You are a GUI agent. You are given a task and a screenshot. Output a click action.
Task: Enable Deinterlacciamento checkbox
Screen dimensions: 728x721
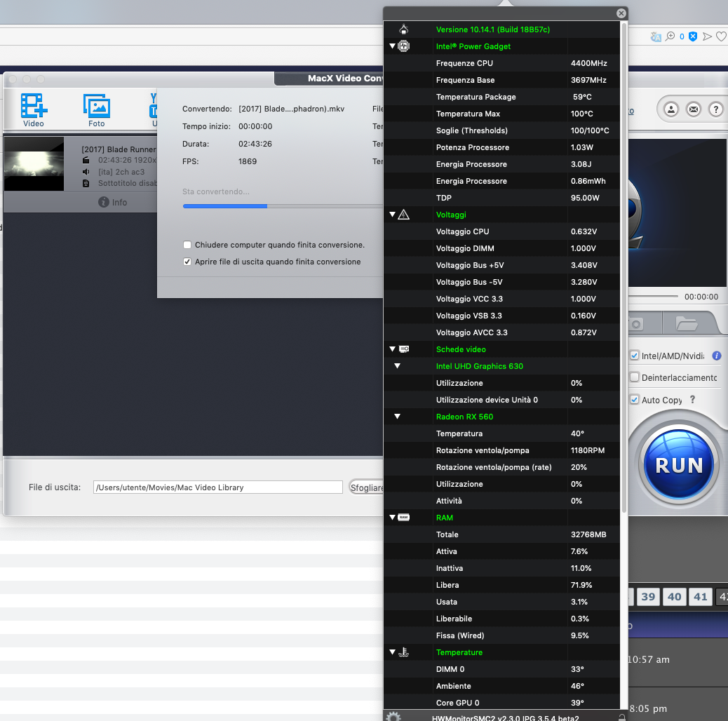click(634, 377)
